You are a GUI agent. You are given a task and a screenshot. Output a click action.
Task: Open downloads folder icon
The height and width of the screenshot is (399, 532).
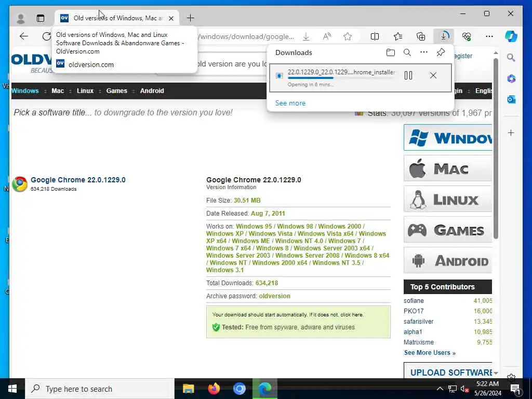click(x=391, y=52)
